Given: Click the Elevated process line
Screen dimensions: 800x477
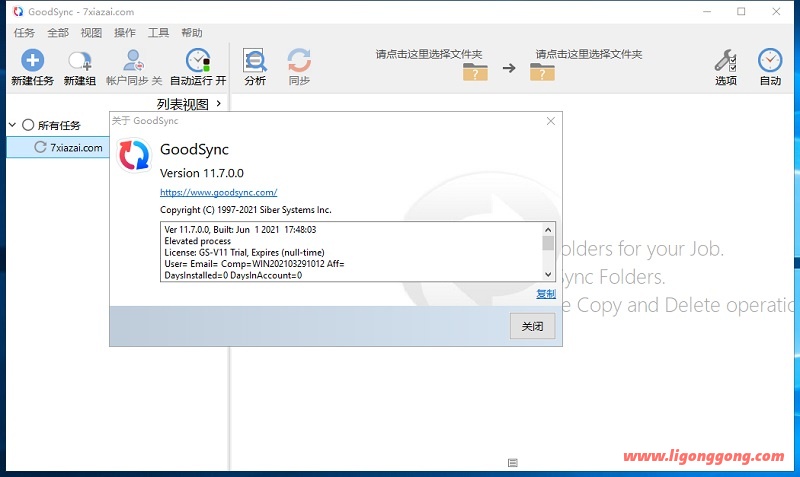Looking at the screenshot, I should click(x=197, y=241).
